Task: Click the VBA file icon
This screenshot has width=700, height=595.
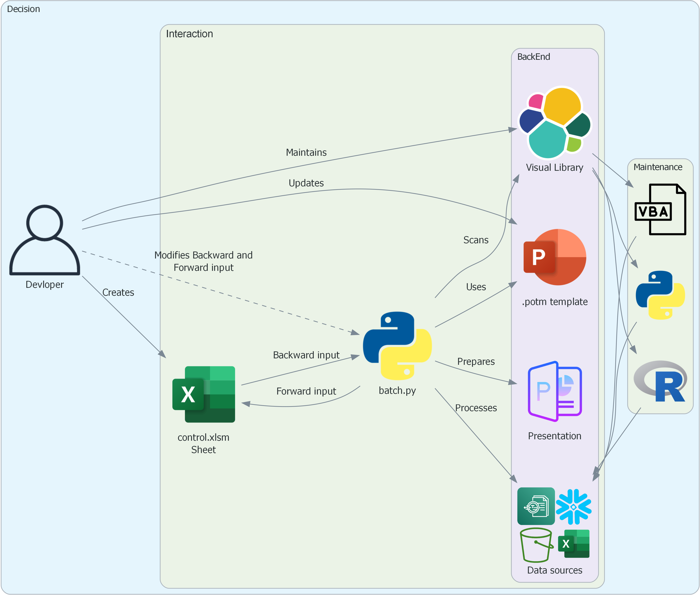Action: (660, 209)
